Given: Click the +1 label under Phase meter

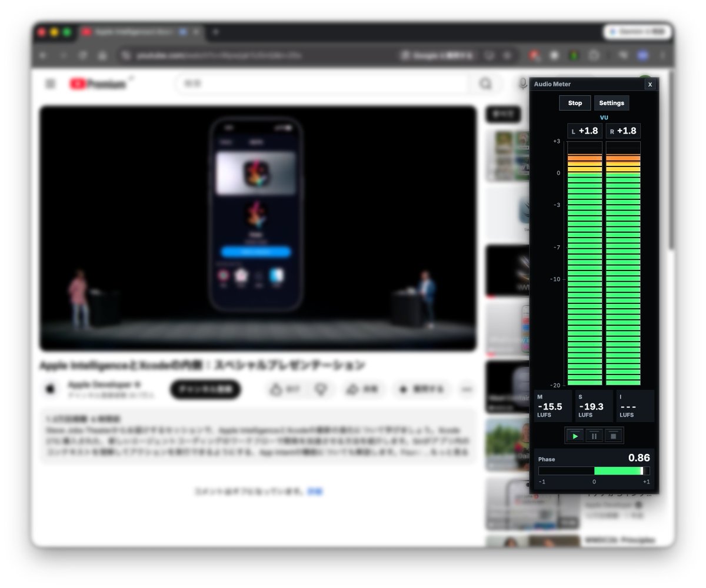Looking at the screenshot, I should click(x=646, y=482).
